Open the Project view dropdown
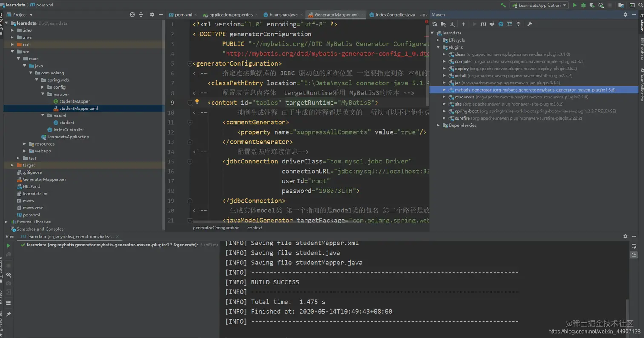 [x=20, y=14]
